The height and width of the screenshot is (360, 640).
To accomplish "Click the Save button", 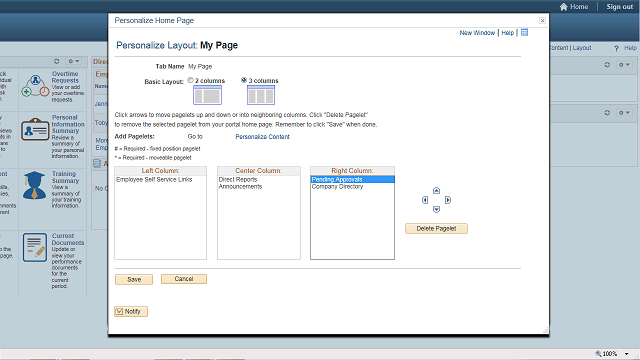I will [x=134, y=279].
